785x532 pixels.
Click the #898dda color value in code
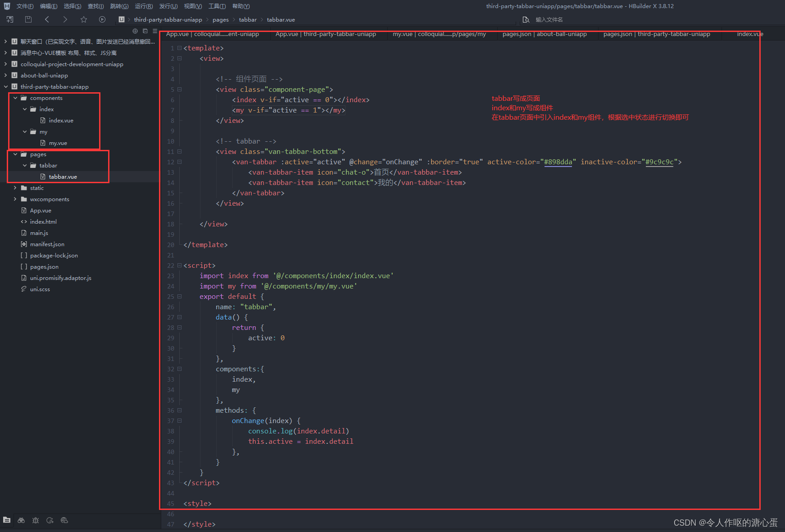(558, 162)
